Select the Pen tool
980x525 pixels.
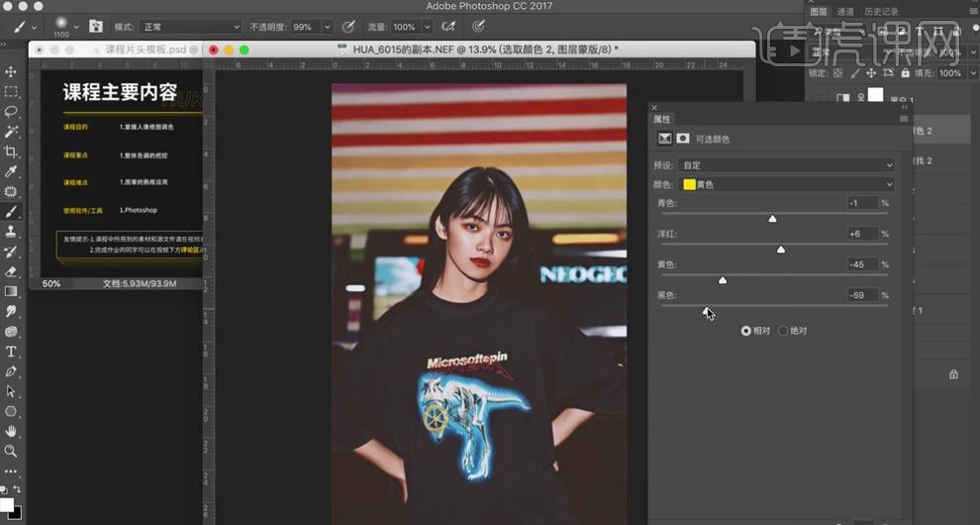pos(11,371)
